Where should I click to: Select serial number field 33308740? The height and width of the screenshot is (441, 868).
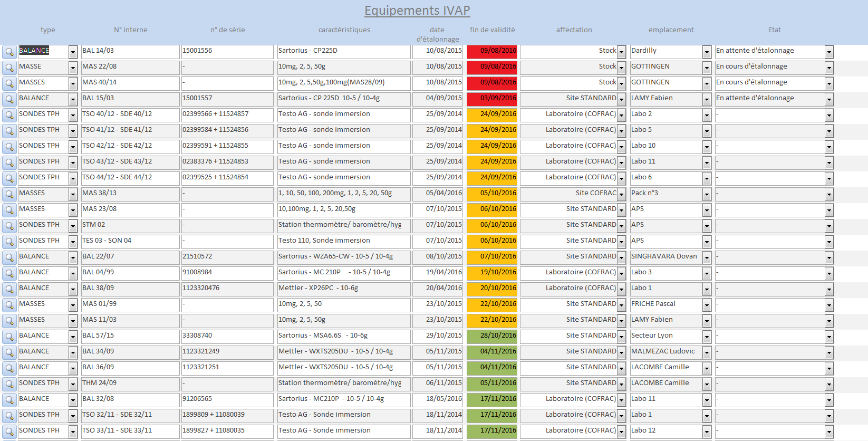(228, 337)
